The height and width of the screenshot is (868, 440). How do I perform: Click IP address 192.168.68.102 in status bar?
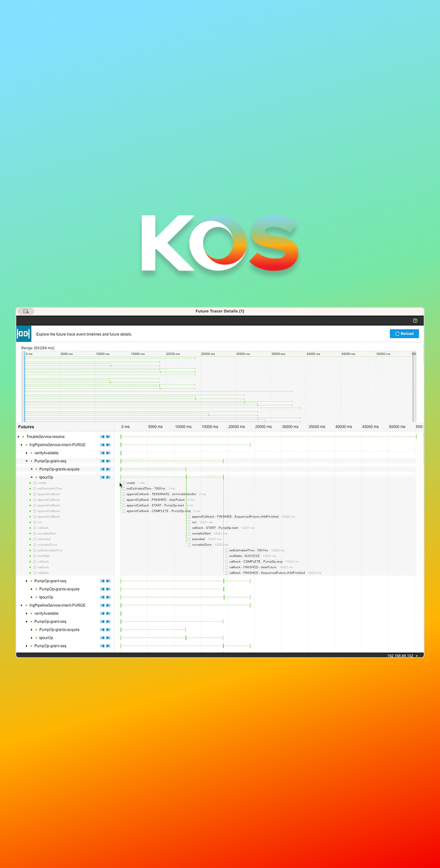(400, 656)
